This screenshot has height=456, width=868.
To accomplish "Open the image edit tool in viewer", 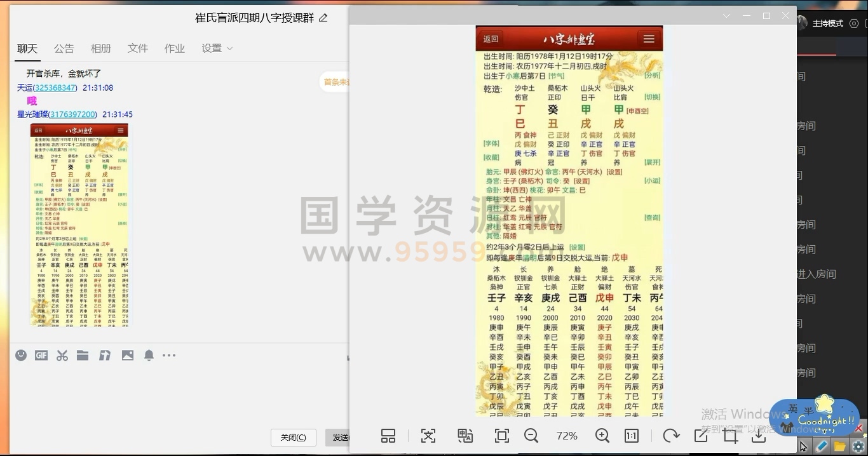I will click(x=701, y=436).
